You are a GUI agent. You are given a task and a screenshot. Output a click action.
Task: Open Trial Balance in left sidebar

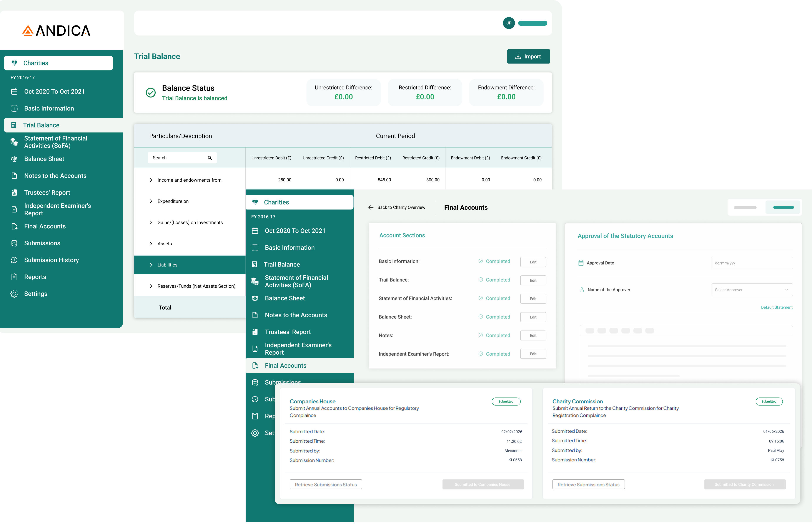[63, 125]
